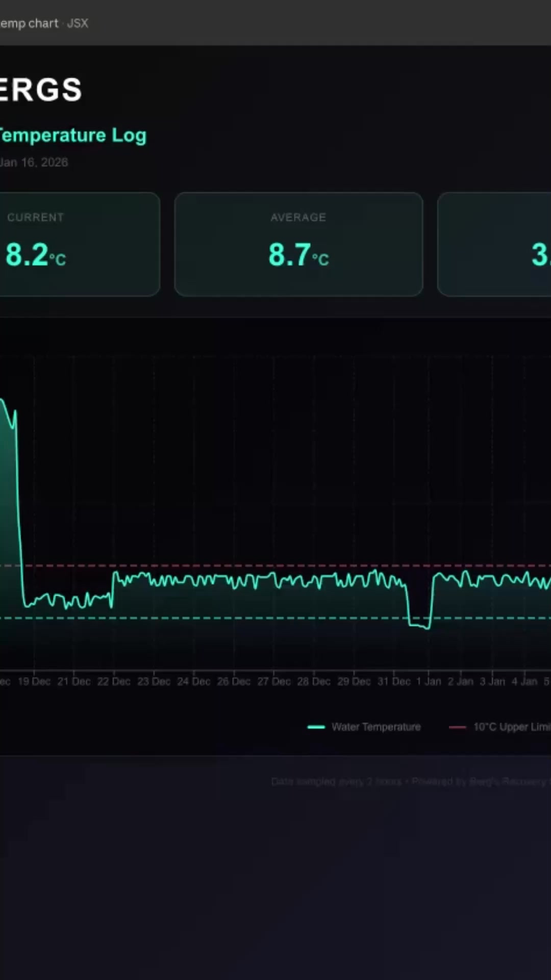
Task: Select the AVERAGE 8.7°C stat card
Action: coord(298,244)
